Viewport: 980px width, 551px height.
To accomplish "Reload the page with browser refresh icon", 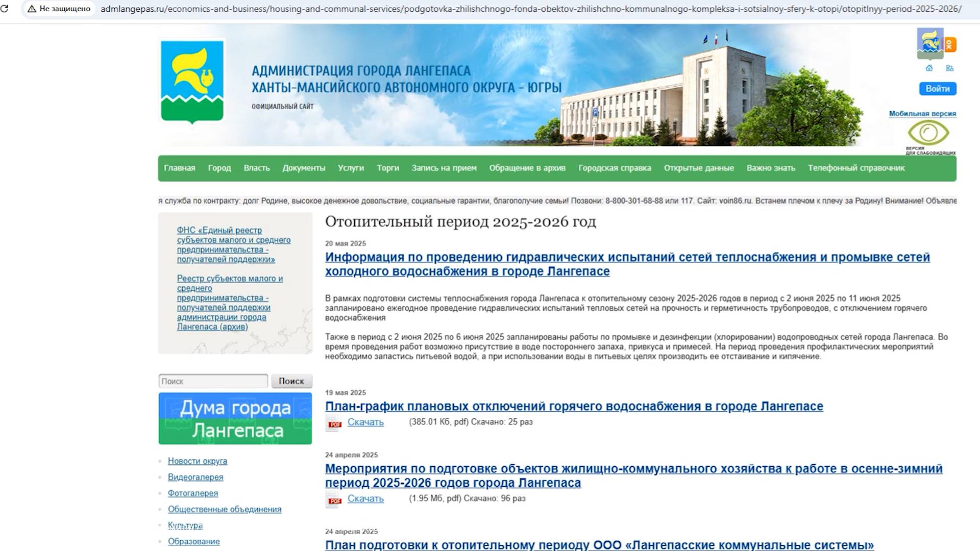I will pyautogui.click(x=5, y=9).
